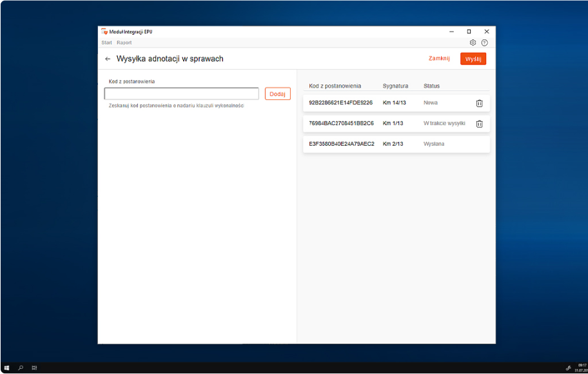
Task: Click the Zamknij button
Action: tap(439, 59)
